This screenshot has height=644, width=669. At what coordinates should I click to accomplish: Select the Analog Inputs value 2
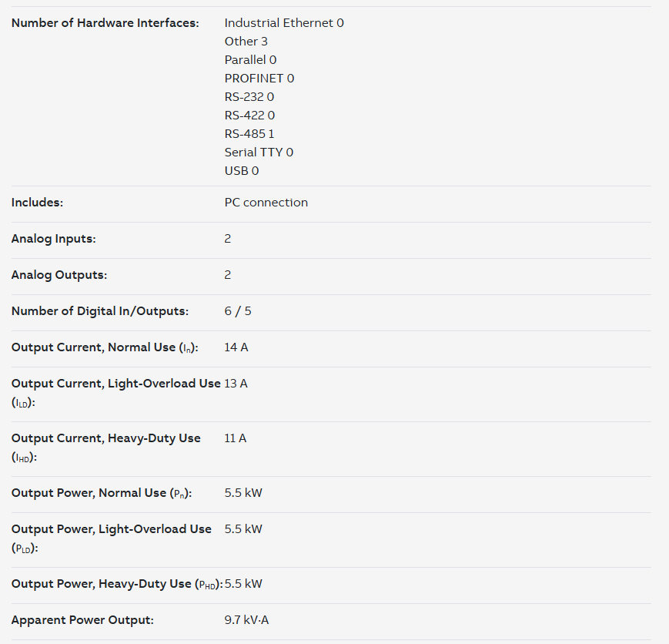[228, 239]
